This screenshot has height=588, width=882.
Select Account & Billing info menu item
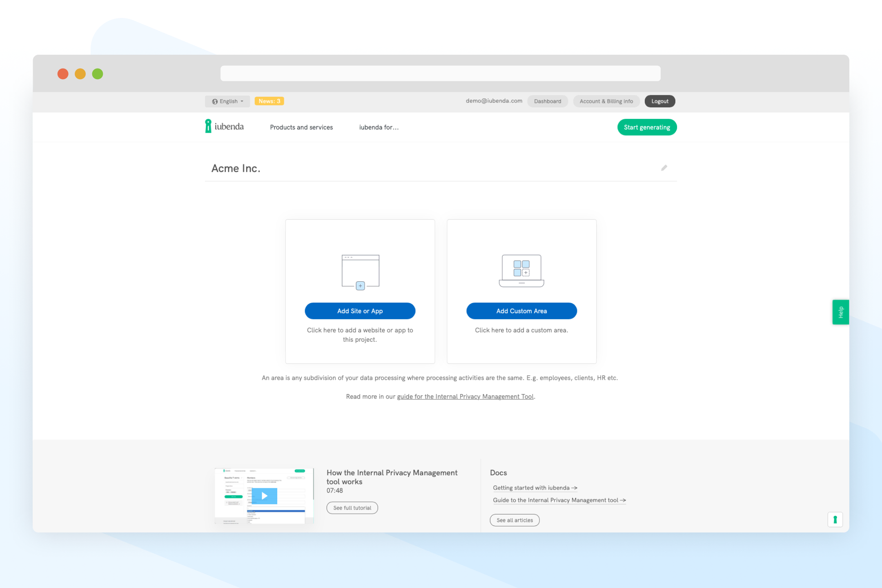(x=604, y=101)
